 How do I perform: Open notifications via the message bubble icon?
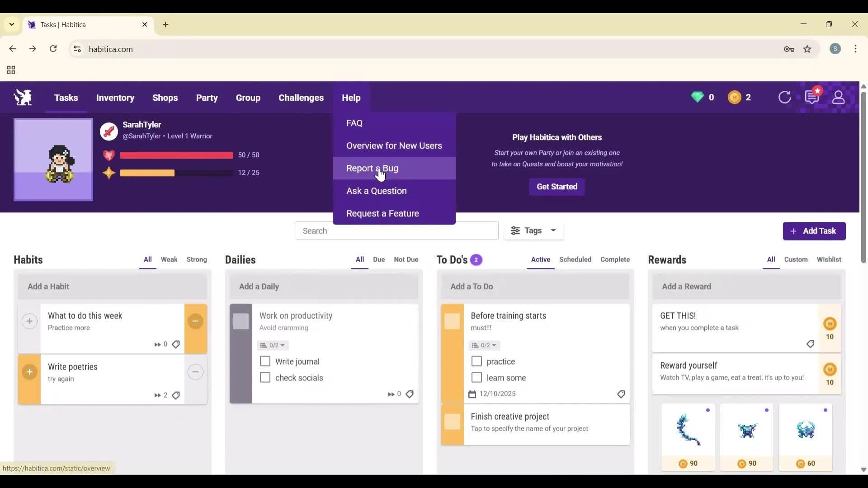pyautogui.click(x=812, y=97)
